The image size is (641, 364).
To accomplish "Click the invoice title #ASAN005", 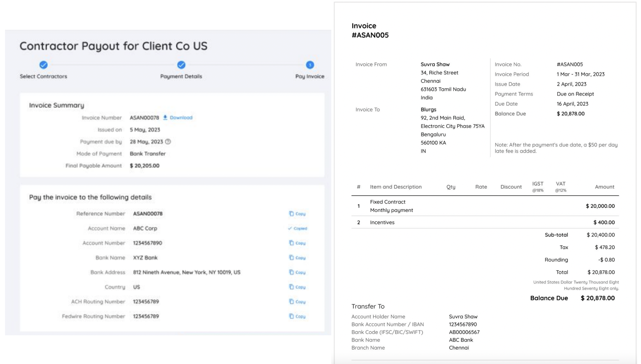I will point(370,35).
